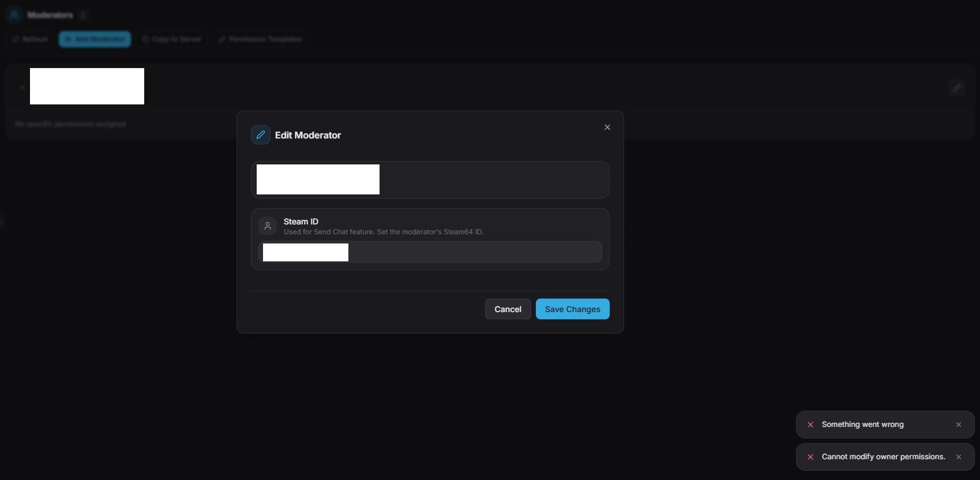Save Changes to the moderator
Viewport: 980px width, 480px height.
coord(572,309)
